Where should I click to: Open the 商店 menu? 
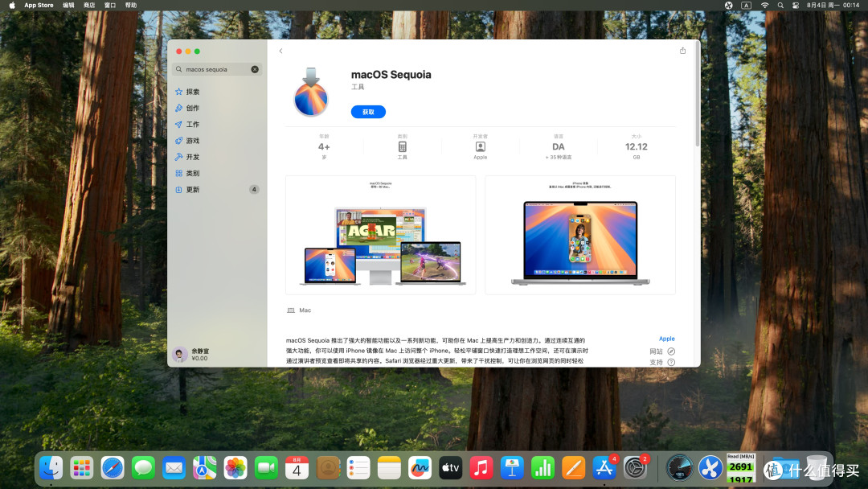[x=89, y=5]
